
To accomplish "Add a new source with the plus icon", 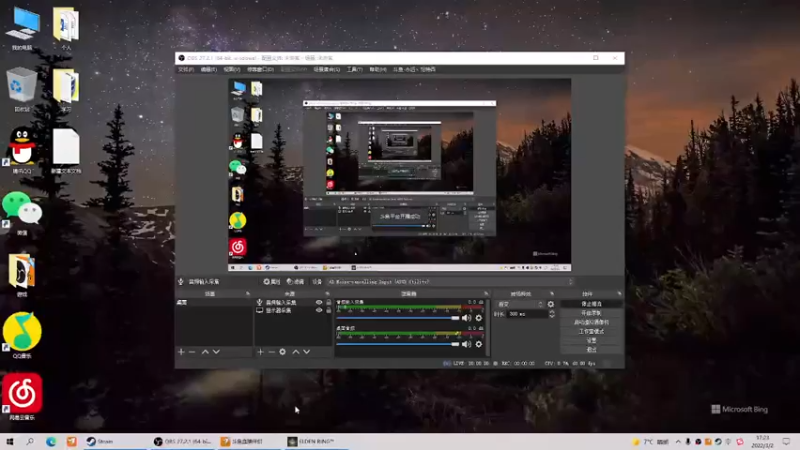I will click(260, 352).
